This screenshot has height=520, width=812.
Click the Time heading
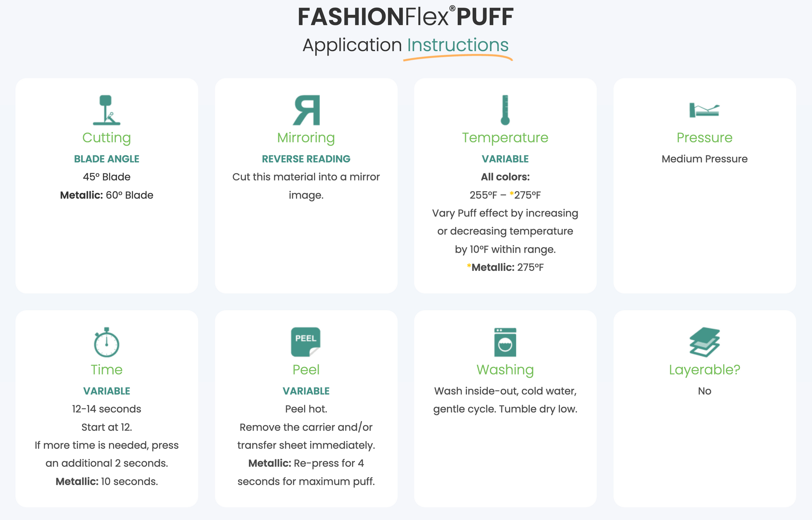(x=107, y=370)
